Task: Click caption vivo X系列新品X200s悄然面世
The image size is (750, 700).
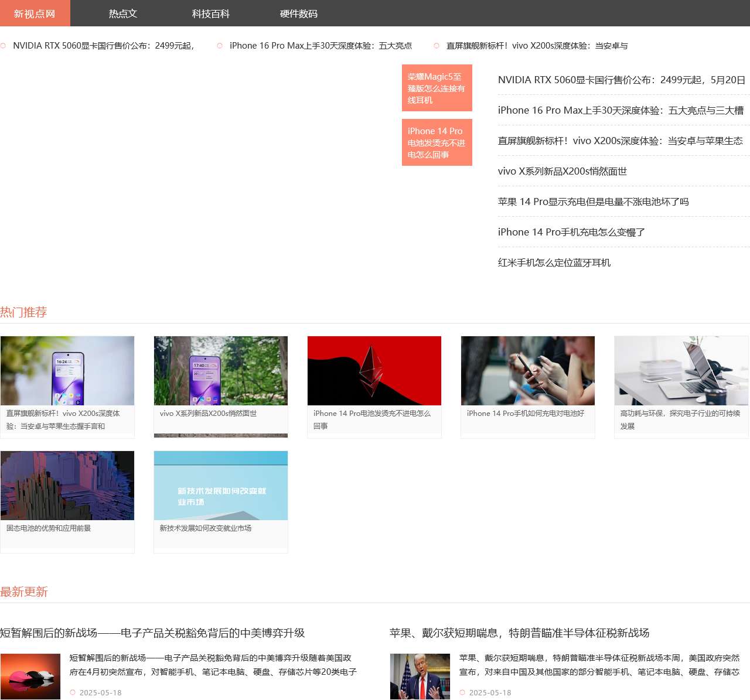Action: (x=208, y=414)
